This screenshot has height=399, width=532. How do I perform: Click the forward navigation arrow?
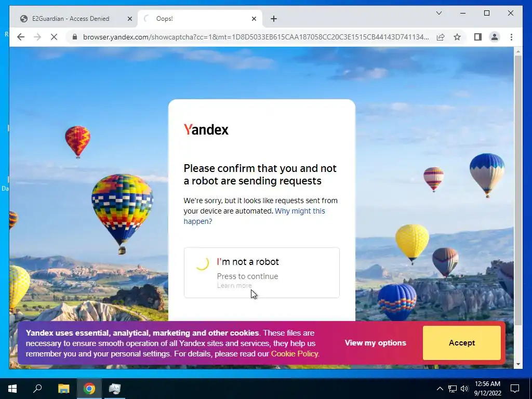point(37,37)
